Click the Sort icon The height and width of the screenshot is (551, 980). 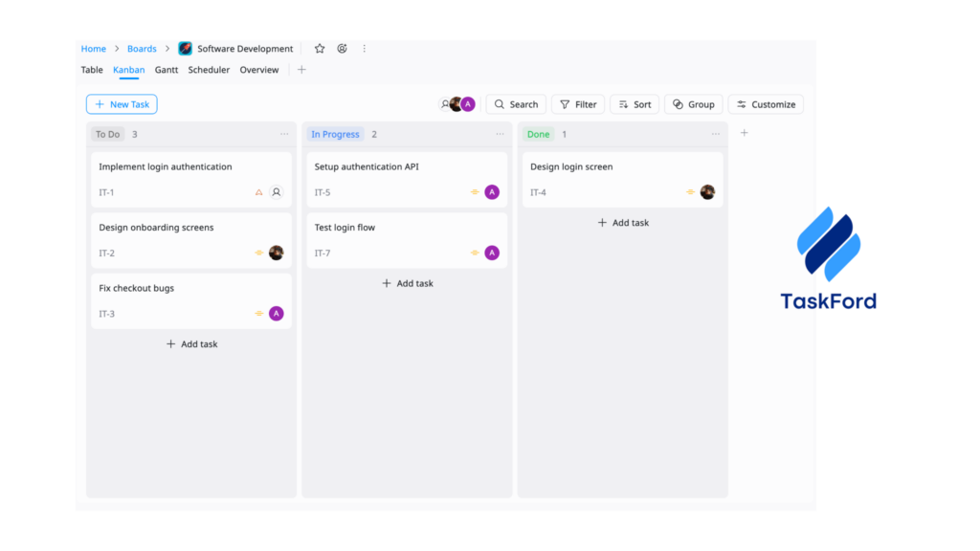(x=622, y=104)
